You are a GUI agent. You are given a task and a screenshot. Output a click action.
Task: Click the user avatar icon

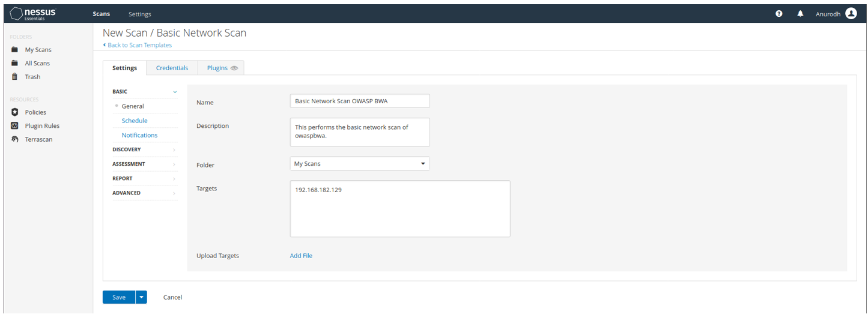coord(851,14)
